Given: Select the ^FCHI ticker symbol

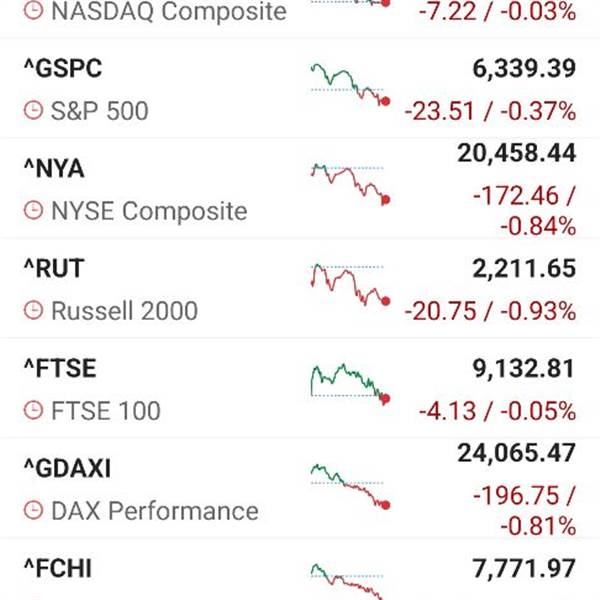Looking at the screenshot, I should (x=58, y=569).
